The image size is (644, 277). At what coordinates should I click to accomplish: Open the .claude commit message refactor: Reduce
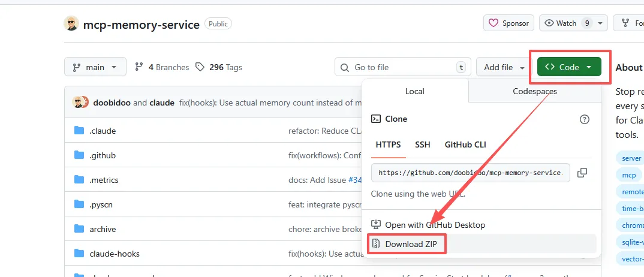pos(325,131)
